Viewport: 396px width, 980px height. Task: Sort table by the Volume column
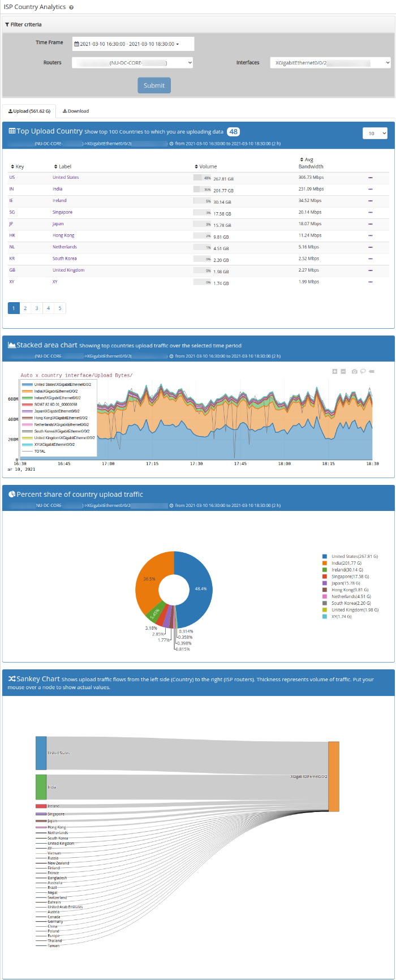coord(208,167)
